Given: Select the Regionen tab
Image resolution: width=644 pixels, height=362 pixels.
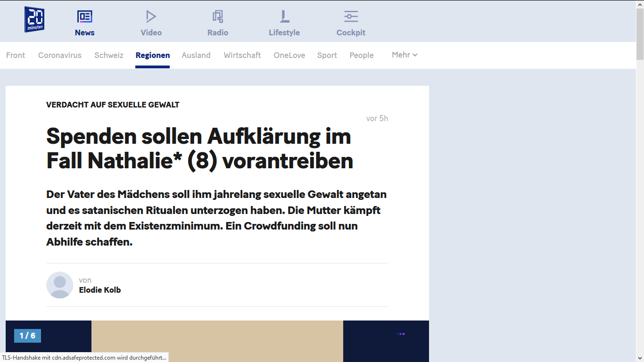Looking at the screenshot, I should coord(153,55).
